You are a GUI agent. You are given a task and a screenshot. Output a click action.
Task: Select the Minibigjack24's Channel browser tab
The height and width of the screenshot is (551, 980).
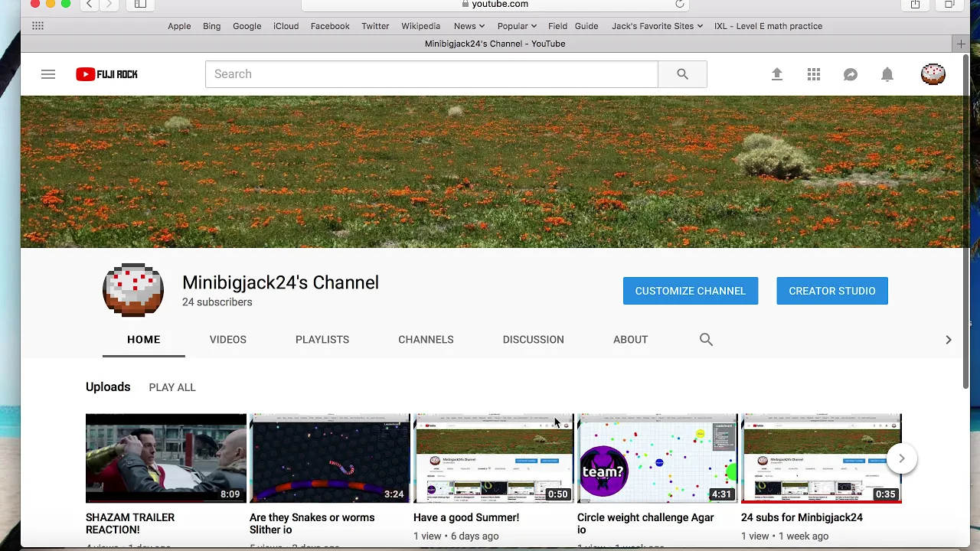pos(495,44)
